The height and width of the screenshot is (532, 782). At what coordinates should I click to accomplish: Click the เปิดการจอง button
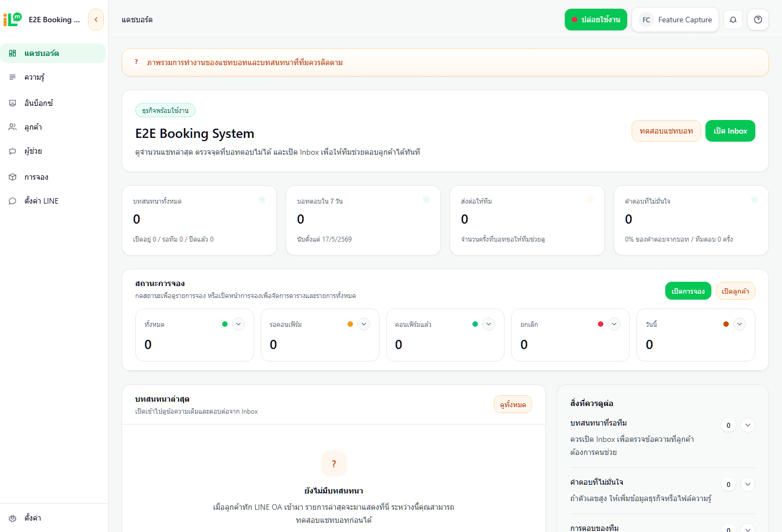tap(688, 291)
